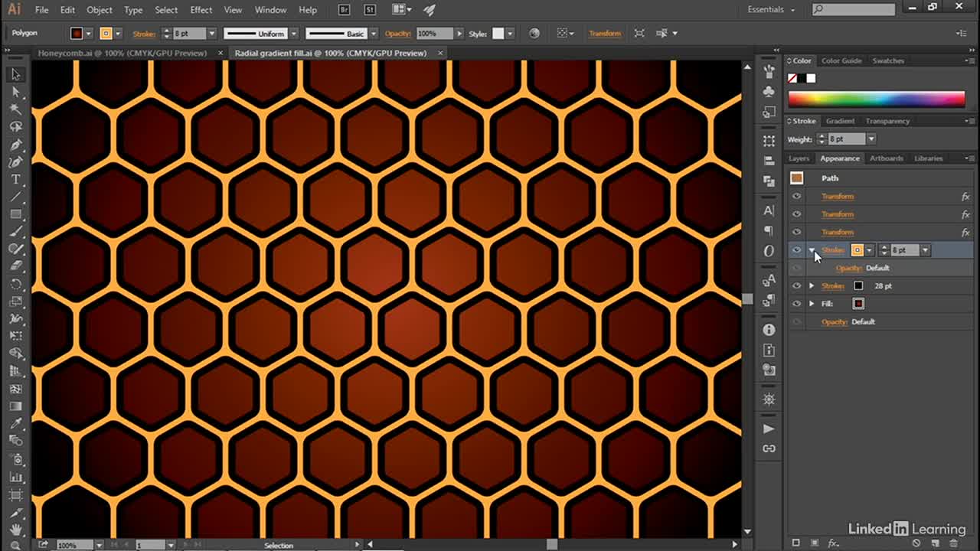This screenshot has width=980, height=551.
Task: Select the Eraser tool
Action: coord(15,266)
